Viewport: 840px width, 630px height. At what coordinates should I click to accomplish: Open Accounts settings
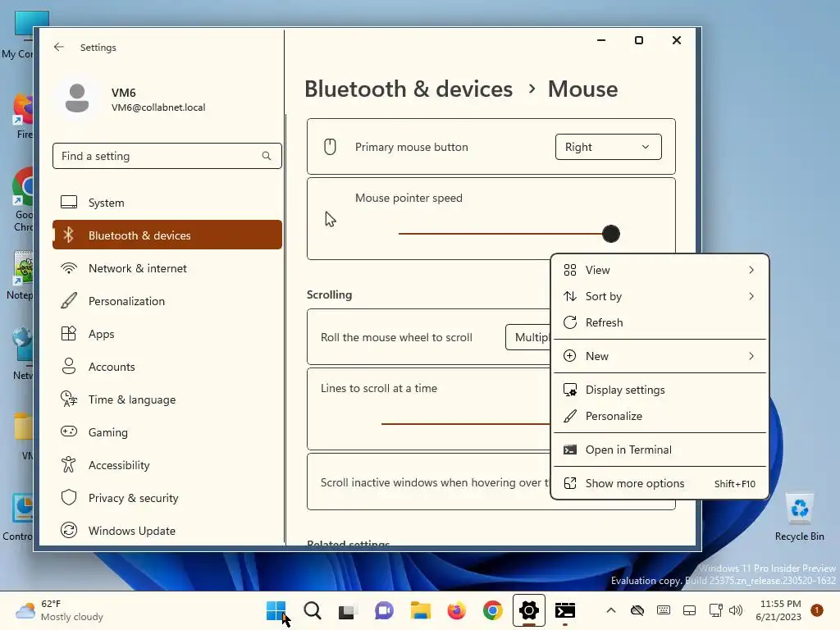point(167,367)
